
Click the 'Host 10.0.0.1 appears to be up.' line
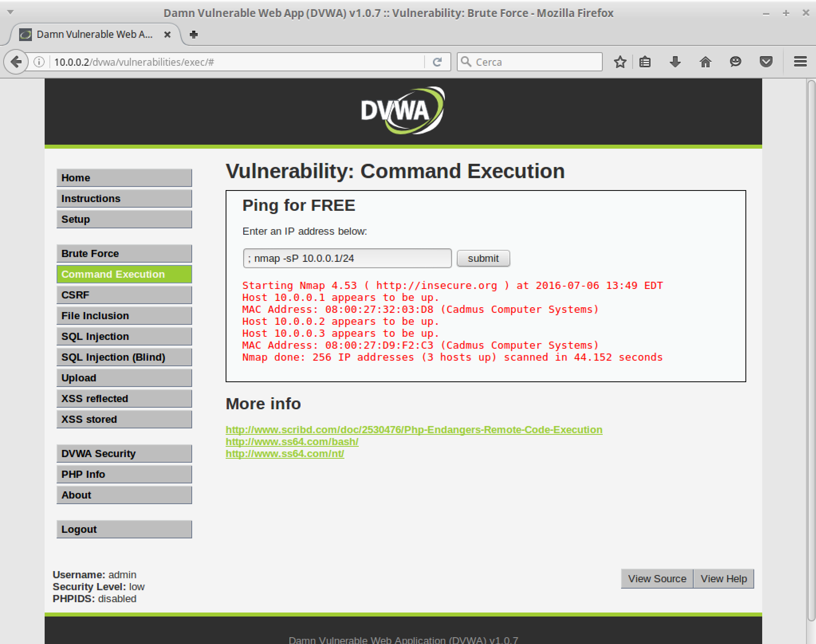coord(340,297)
